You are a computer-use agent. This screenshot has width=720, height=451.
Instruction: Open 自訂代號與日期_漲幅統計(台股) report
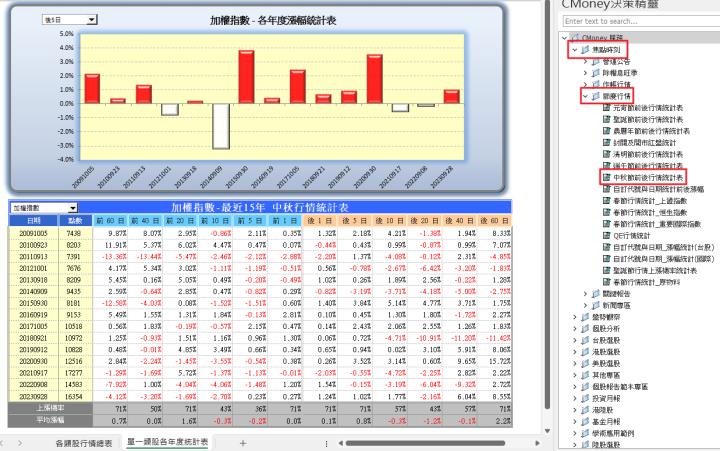pos(664,247)
